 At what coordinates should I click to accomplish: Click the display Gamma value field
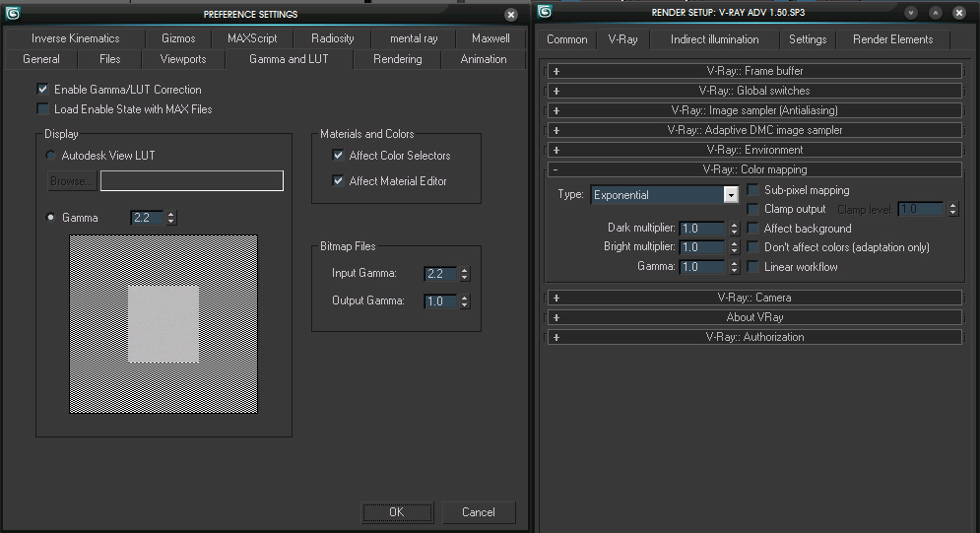(x=147, y=218)
